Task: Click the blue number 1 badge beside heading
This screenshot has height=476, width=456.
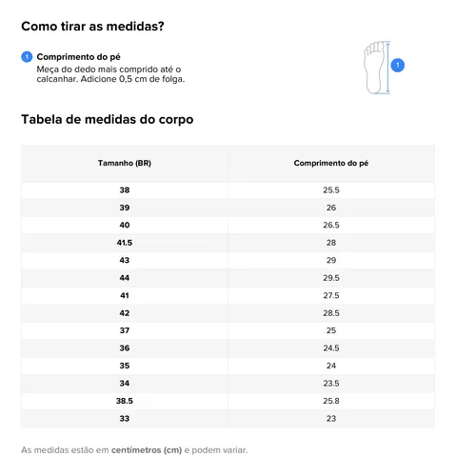Action: click(x=27, y=57)
